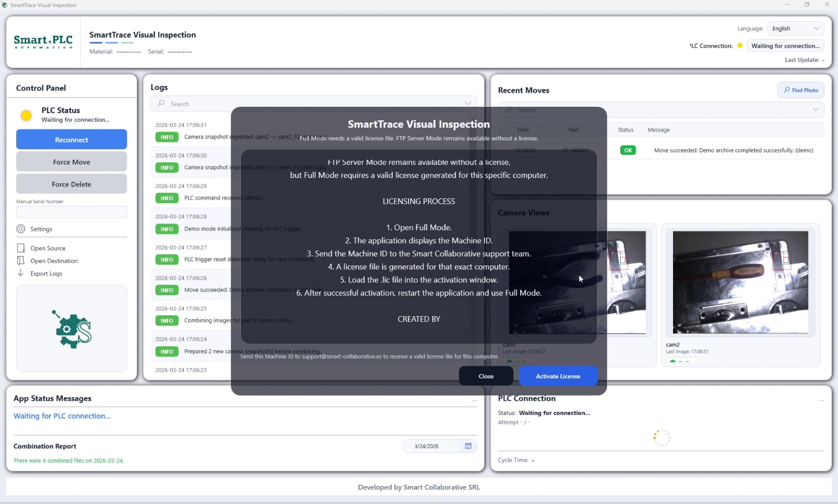Click the date field showing 3/24/2026
The image size is (838, 504).
(x=439, y=446)
